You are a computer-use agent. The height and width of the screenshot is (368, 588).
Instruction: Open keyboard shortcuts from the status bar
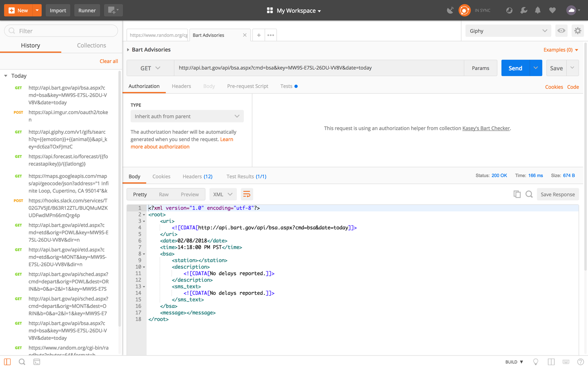click(x=566, y=362)
